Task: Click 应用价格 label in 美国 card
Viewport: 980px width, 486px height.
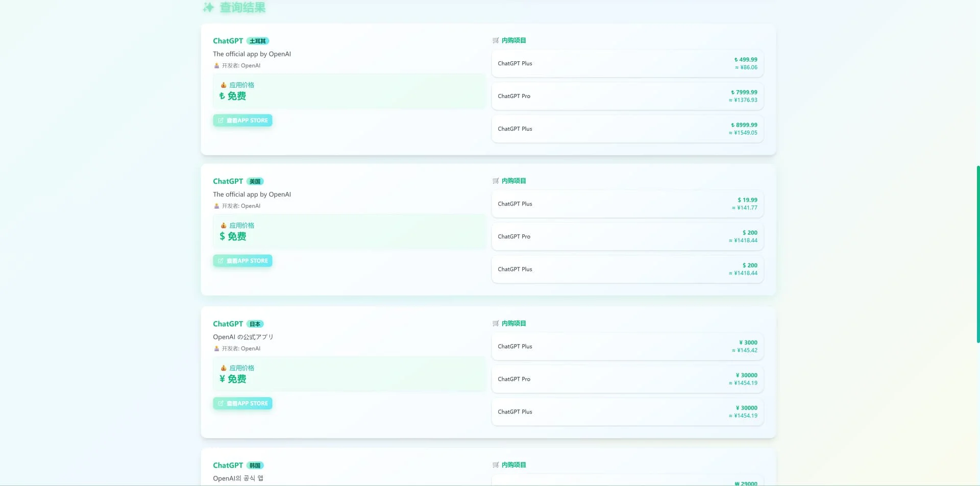Action: click(241, 225)
